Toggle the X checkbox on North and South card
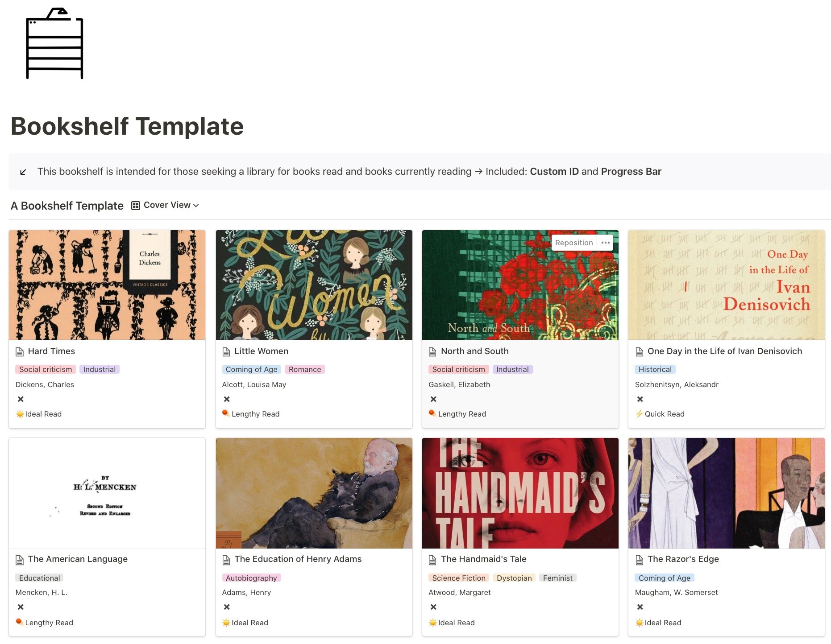The image size is (831, 644). point(433,399)
